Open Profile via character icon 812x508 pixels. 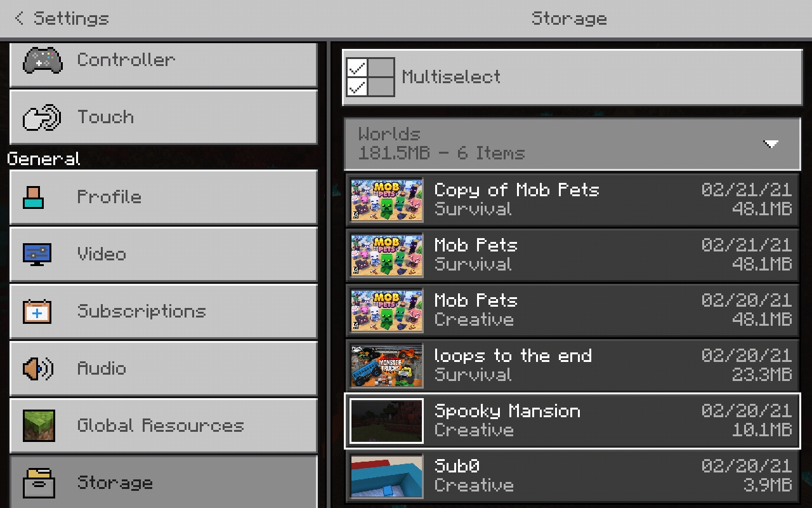[34, 197]
